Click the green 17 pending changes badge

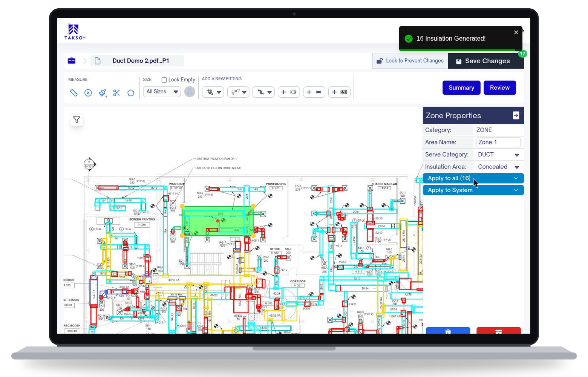(x=522, y=54)
